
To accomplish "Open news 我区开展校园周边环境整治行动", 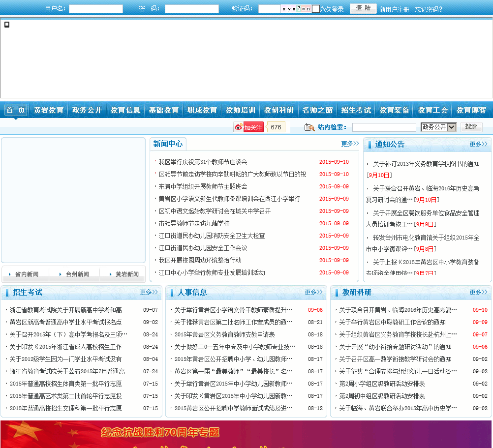I will pyautogui.click(x=200, y=260).
